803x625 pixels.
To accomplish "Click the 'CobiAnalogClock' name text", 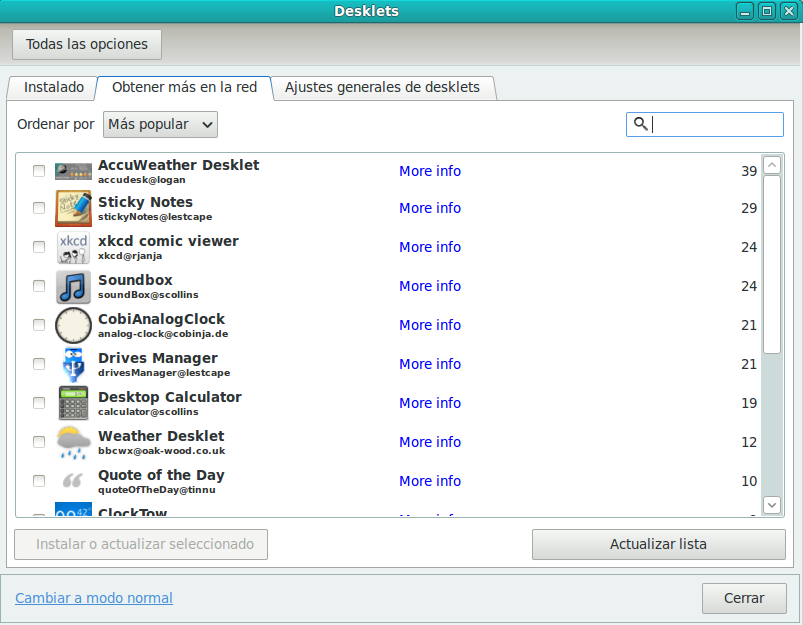I will 161,319.
